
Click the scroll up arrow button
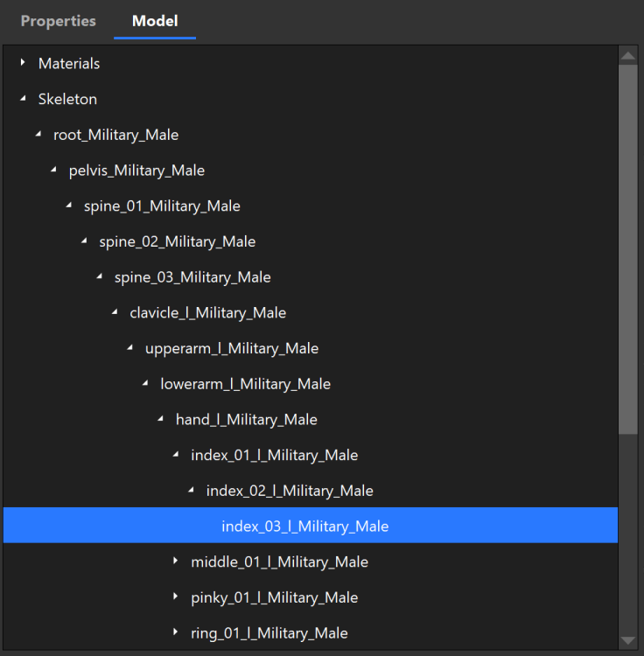[x=627, y=56]
